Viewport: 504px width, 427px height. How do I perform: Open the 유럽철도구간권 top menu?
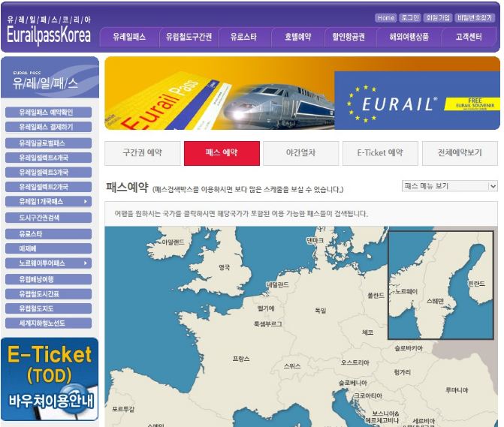click(x=189, y=37)
